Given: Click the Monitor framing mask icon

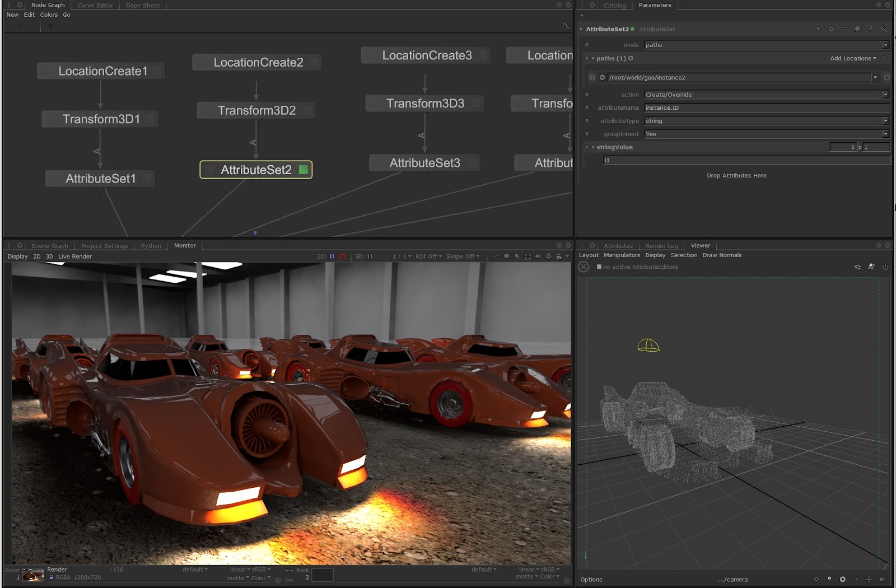Looking at the screenshot, I should [528, 256].
